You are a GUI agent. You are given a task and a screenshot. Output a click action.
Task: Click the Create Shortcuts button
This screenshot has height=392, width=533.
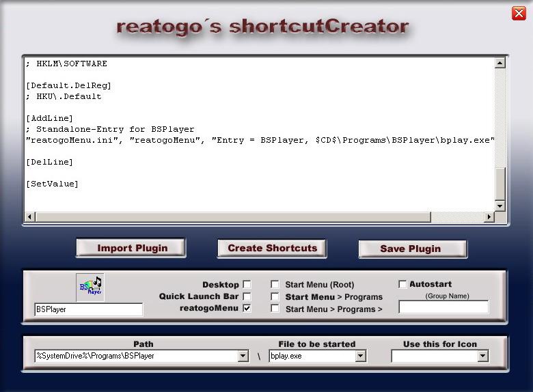(x=272, y=249)
